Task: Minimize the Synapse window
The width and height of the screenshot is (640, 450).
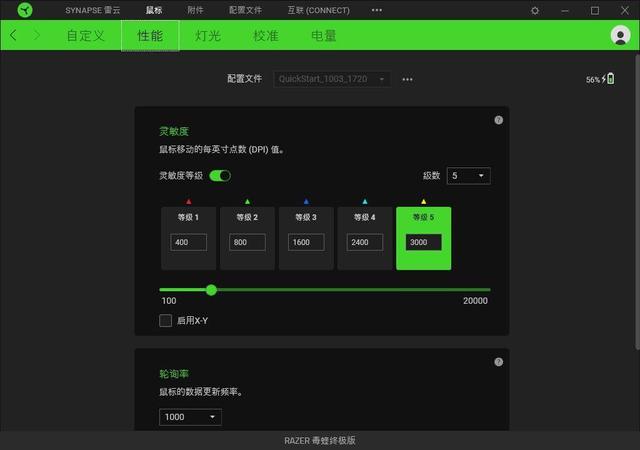Action: [x=565, y=11]
